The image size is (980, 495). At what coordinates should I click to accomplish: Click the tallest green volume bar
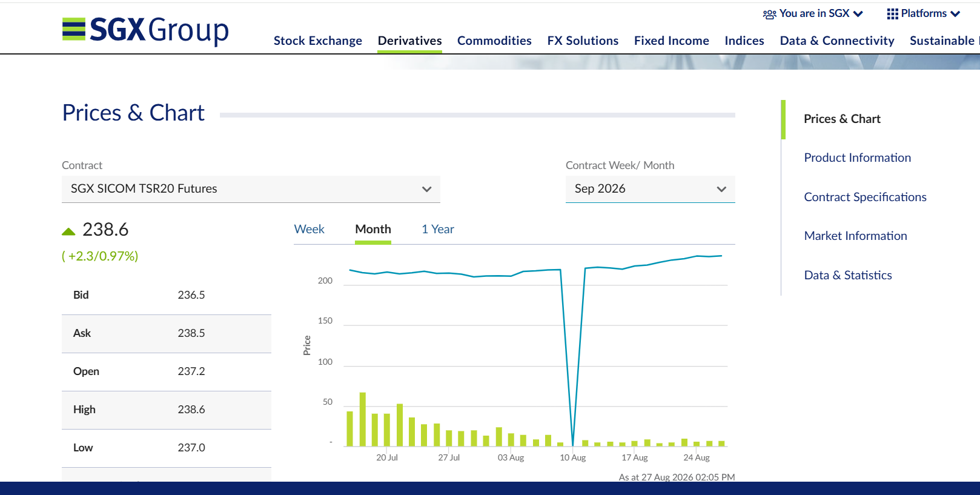(x=363, y=419)
